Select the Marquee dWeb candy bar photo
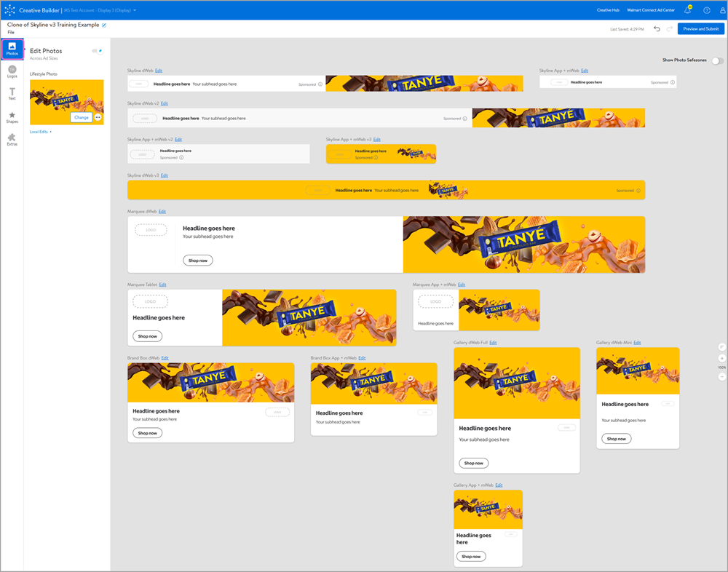 (524, 245)
